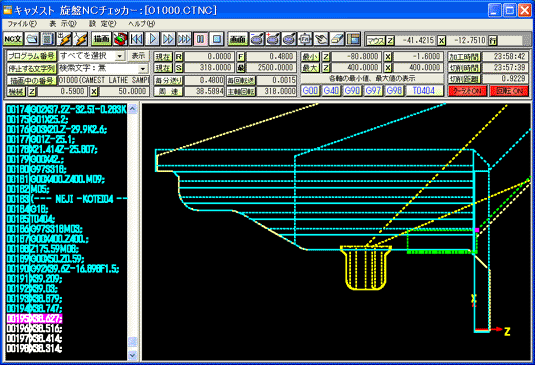Click the 最大 maximum value button
Viewport: 535px width, 365px height.
(310, 68)
